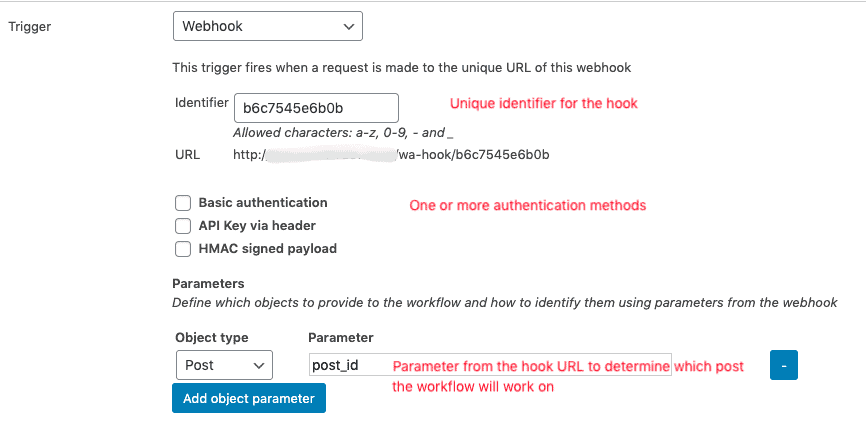Tick the API Key via header checkbox

[x=183, y=226]
